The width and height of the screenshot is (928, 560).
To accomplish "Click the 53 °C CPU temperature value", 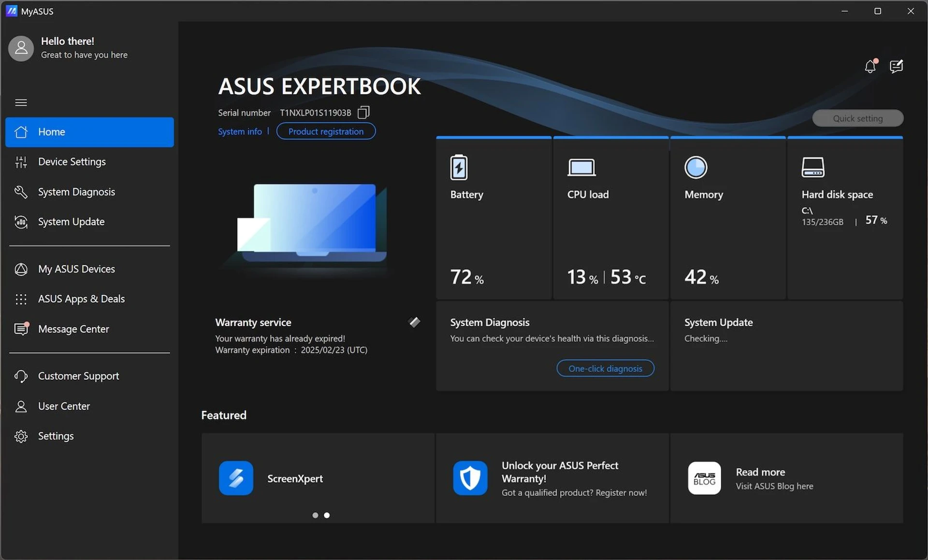I will pyautogui.click(x=628, y=277).
